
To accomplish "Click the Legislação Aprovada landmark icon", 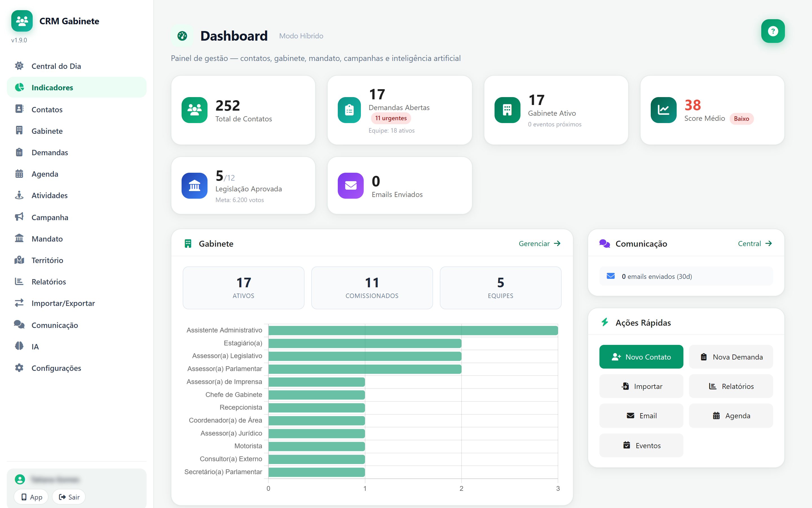I will pos(194,185).
